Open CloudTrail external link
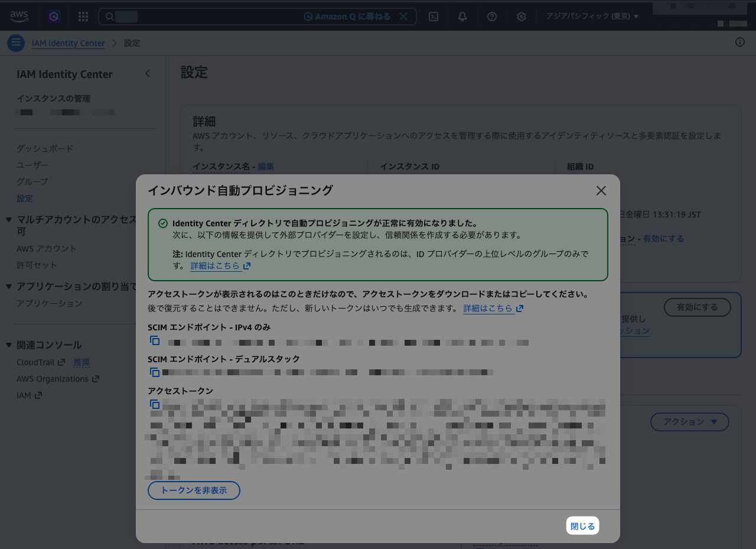 click(41, 362)
